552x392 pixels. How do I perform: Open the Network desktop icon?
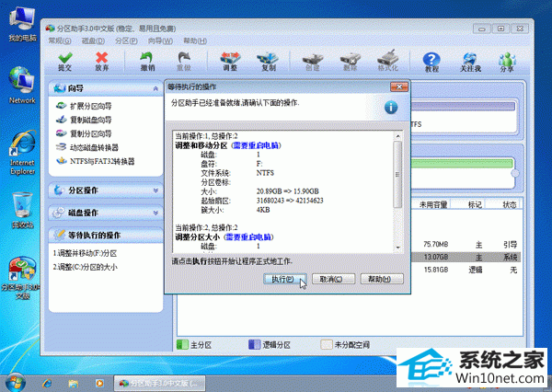(x=22, y=85)
